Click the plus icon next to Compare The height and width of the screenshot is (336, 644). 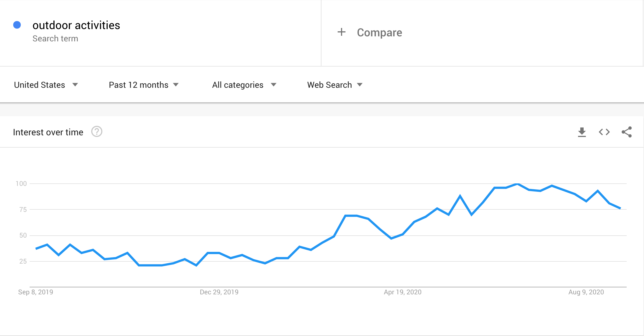[341, 32]
